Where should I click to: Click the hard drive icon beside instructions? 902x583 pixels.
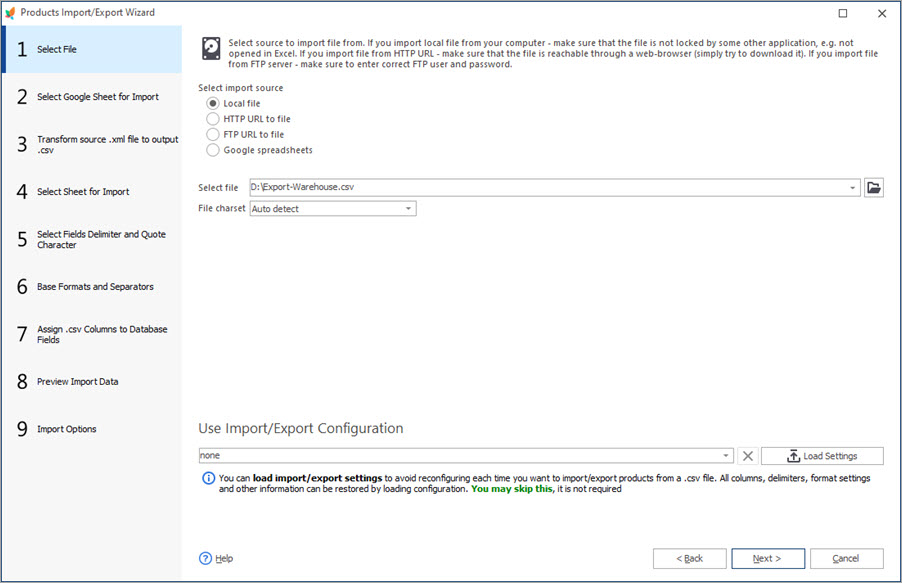click(x=211, y=49)
